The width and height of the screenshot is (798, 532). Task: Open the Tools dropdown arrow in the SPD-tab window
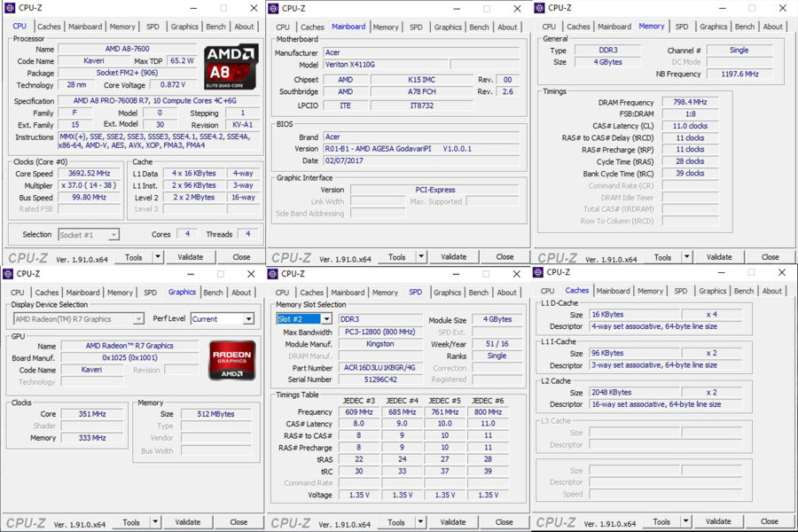pyautogui.click(x=420, y=522)
